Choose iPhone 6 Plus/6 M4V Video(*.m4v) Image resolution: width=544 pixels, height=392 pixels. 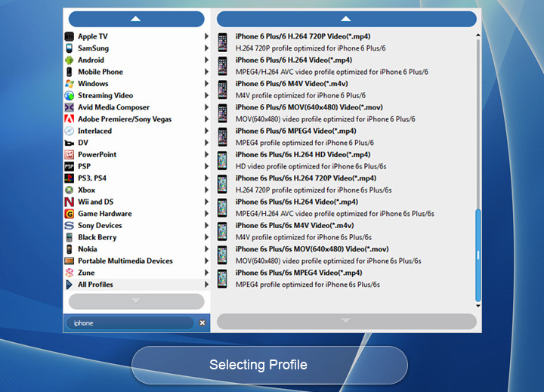[346, 89]
